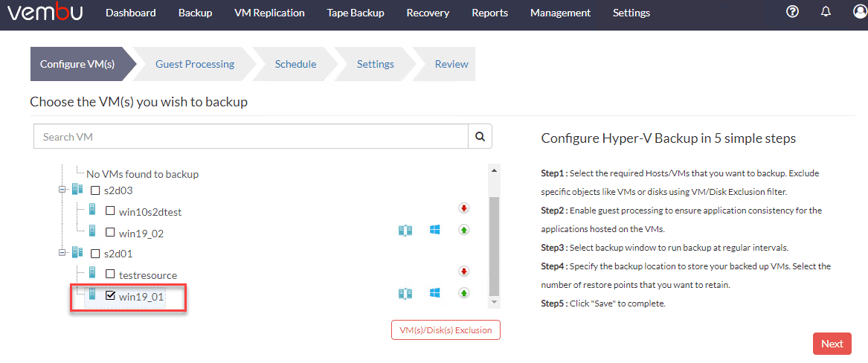Collapse the s2d03 host tree node
Image resolution: width=868 pixels, height=363 pixels.
(x=62, y=190)
